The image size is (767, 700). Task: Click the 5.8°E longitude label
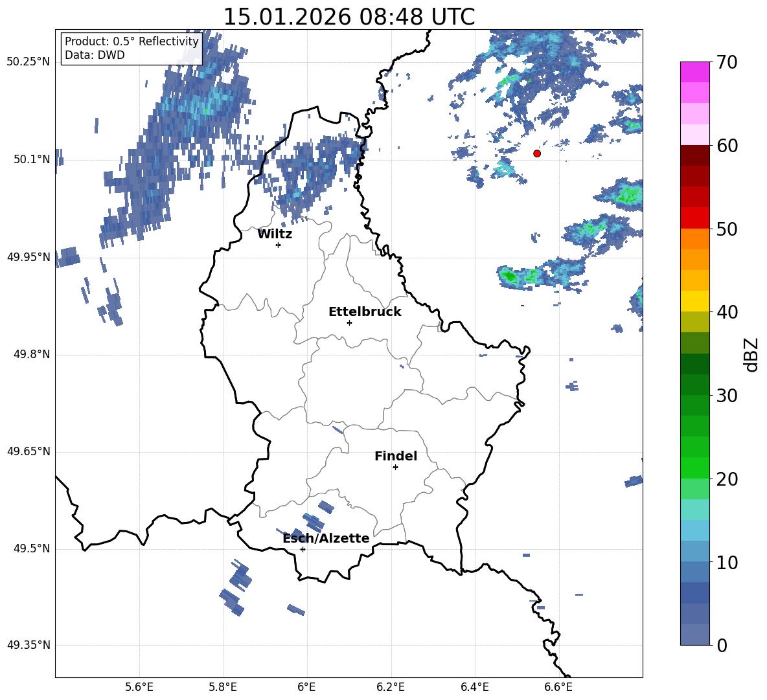tap(223, 687)
